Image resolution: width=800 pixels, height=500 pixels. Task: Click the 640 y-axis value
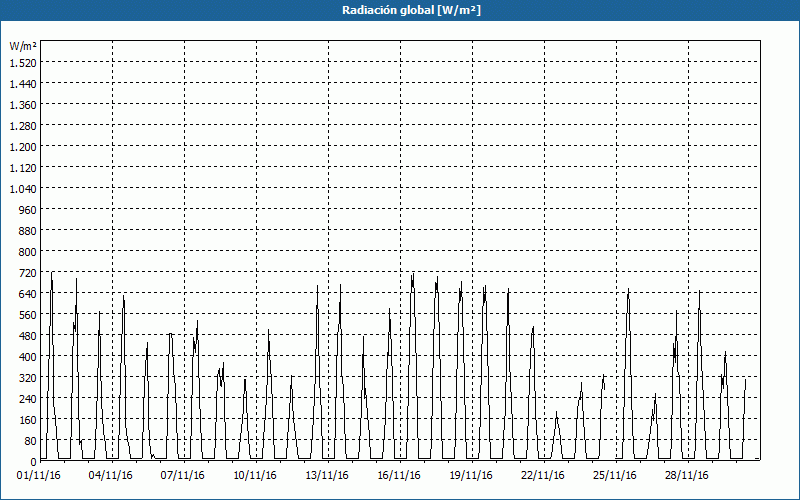[27, 294]
